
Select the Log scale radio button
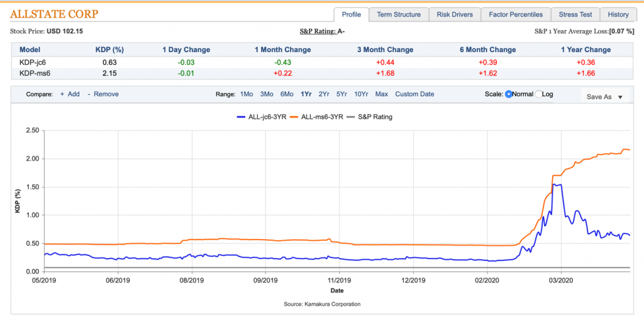538,94
